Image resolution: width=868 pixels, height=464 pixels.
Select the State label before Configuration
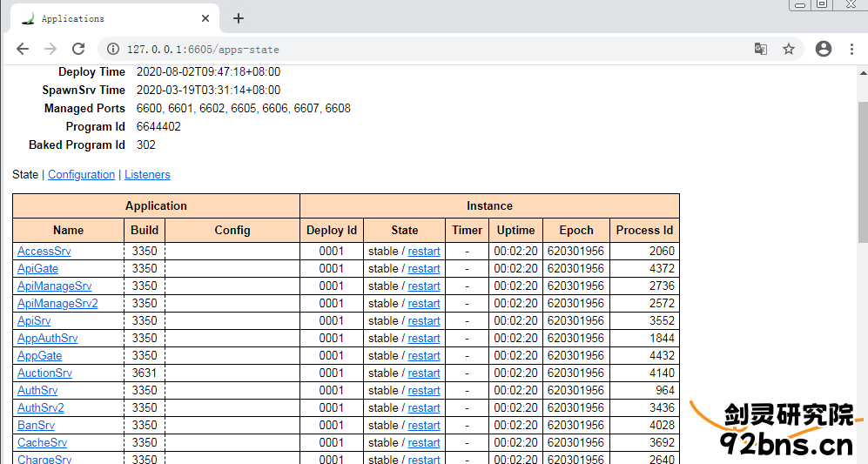(x=25, y=174)
